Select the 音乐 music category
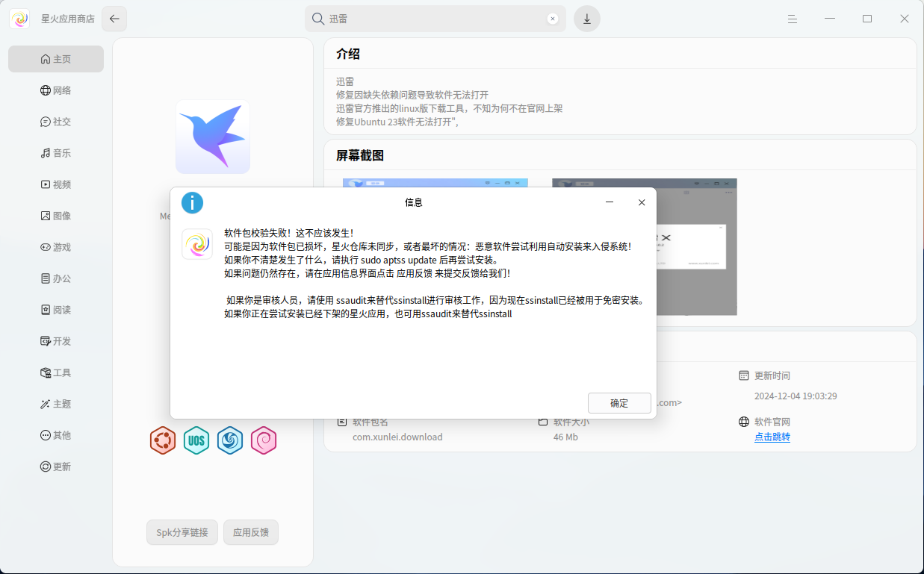The width and height of the screenshot is (924, 574). point(56,153)
